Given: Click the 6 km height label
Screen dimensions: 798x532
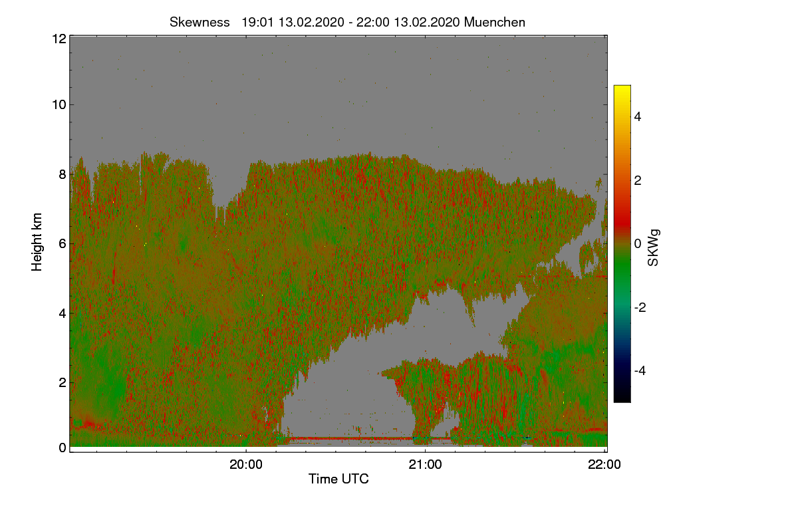Looking at the screenshot, I should (x=63, y=243).
